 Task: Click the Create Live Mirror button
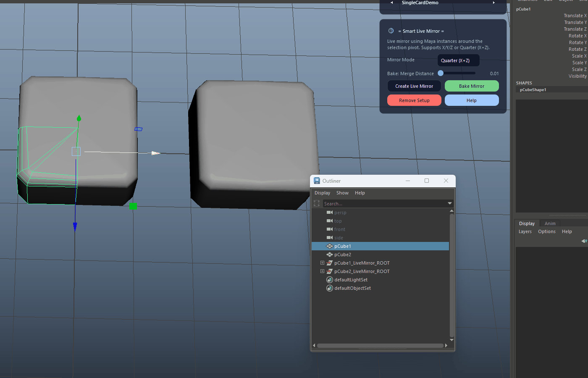(x=414, y=86)
